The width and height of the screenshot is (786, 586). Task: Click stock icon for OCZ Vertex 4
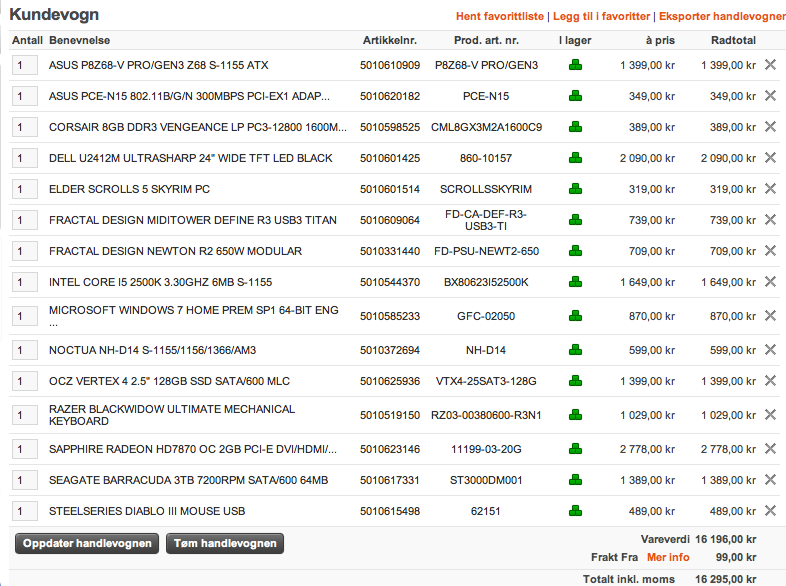[x=575, y=381]
